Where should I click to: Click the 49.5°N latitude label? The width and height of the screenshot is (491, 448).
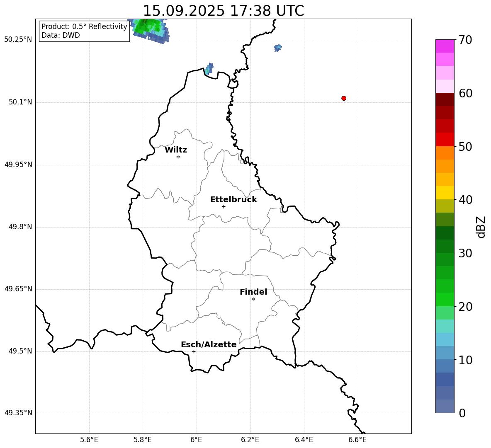(20, 351)
